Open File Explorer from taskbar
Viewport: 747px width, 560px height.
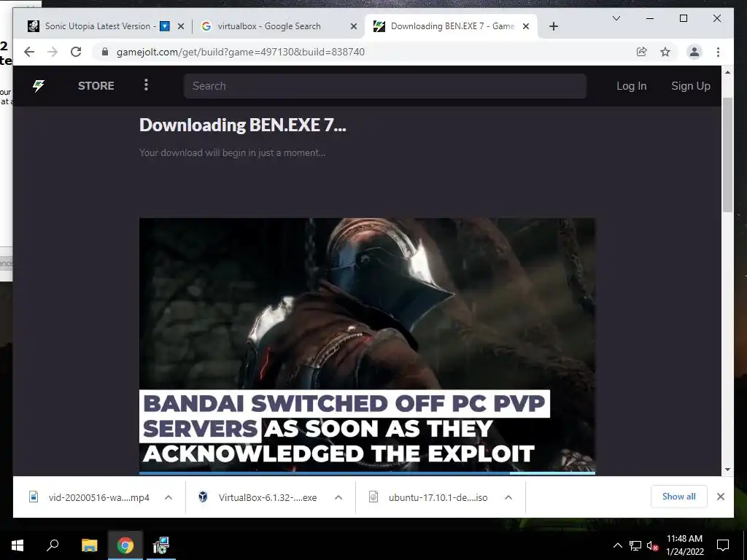89,545
